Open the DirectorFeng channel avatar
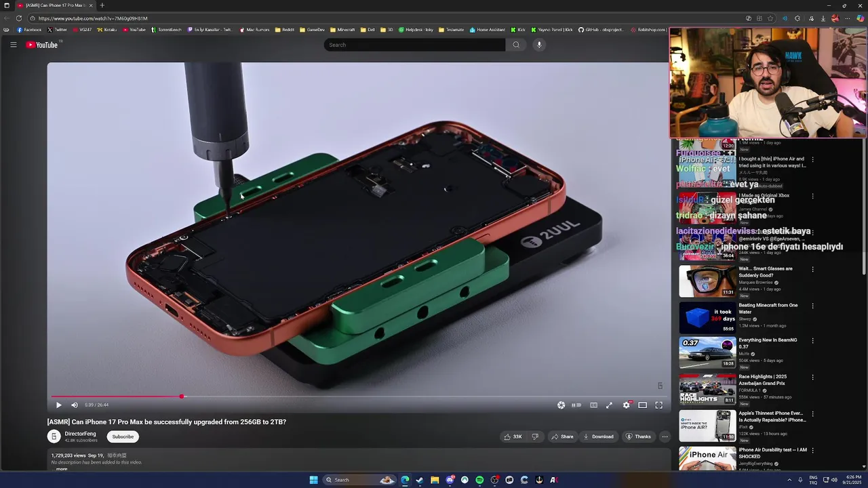 pyautogui.click(x=54, y=436)
